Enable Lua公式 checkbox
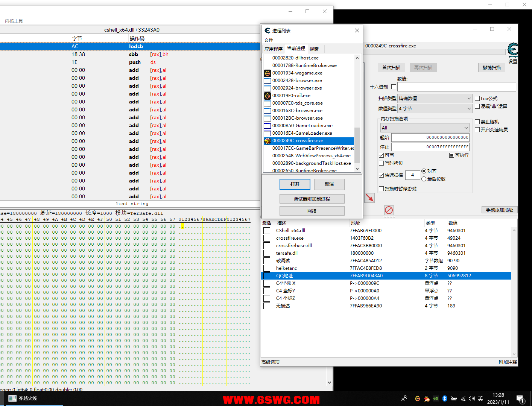Viewport: 532px width, 406px height. 477,99
